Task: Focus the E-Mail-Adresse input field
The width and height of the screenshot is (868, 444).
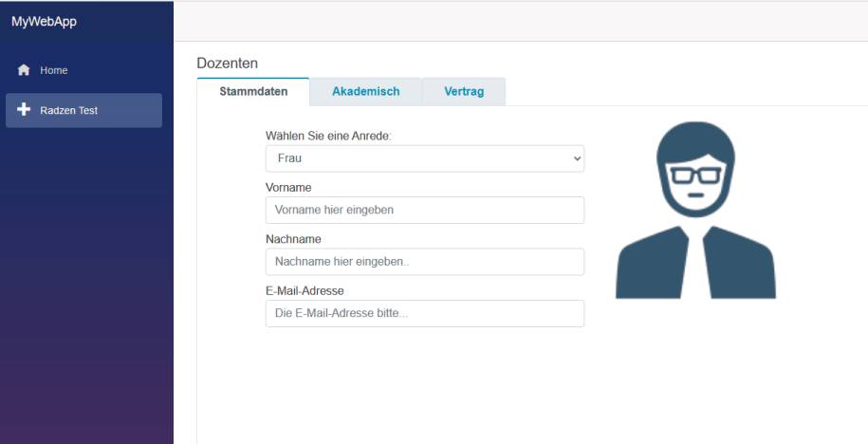Action: click(425, 313)
